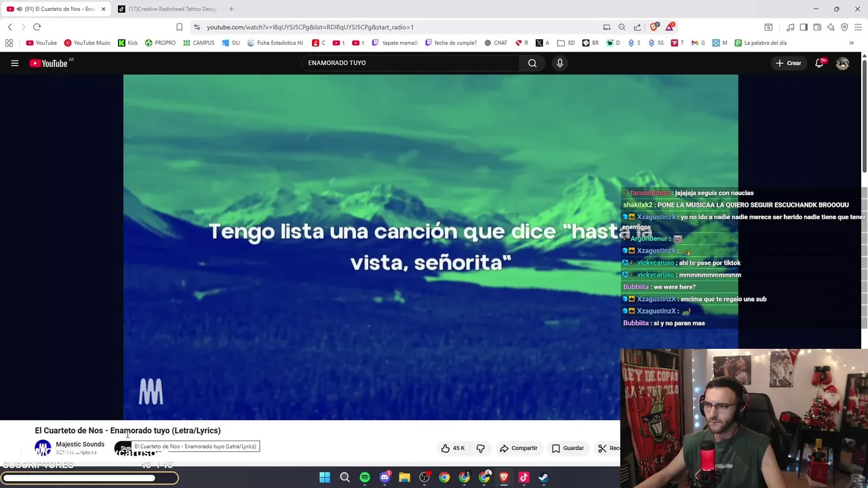This screenshot has height=488, width=868.
Task: Click the Brave browser taskbar icon
Action: tap(504, 477)
